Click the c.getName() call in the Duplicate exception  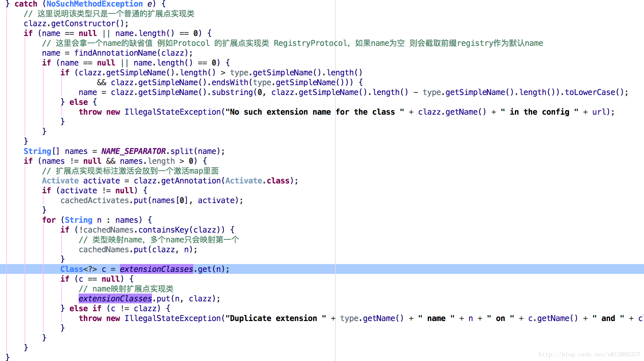[553, 318]
